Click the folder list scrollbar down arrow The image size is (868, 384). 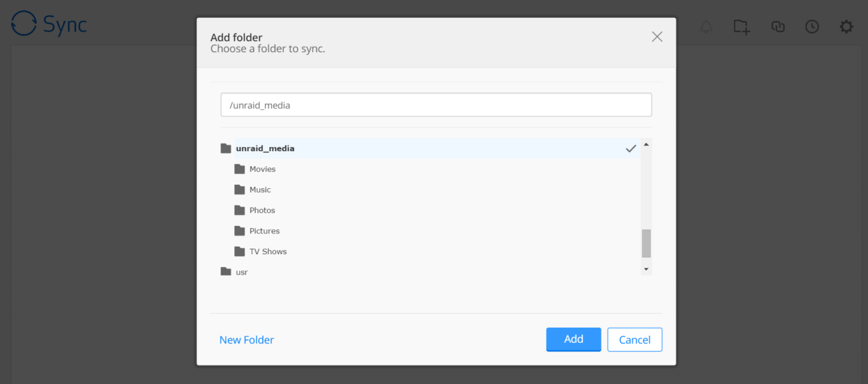[x=646, y=269]
